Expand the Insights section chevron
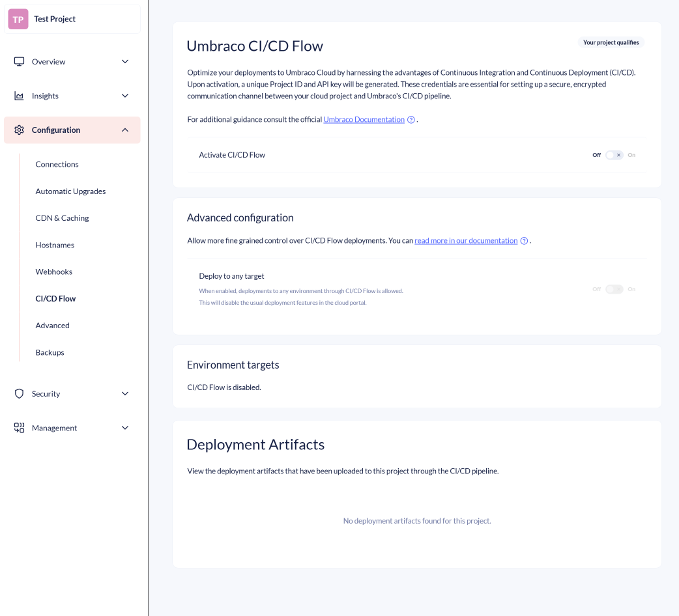 click(x=125, y=96)
